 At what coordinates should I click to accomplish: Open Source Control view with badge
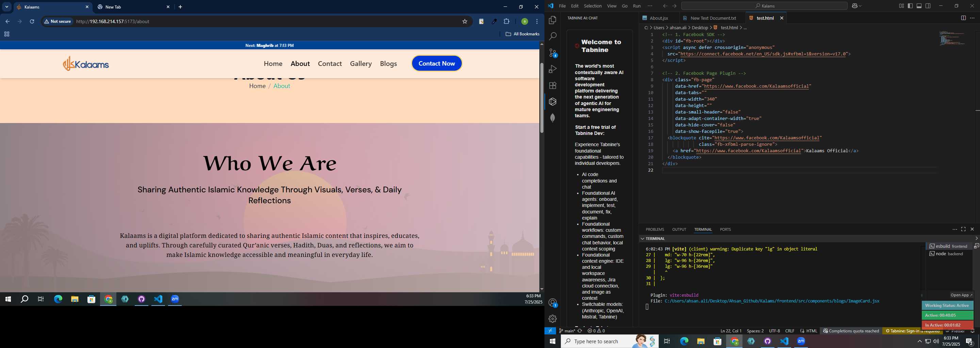(x=553, y=53)
